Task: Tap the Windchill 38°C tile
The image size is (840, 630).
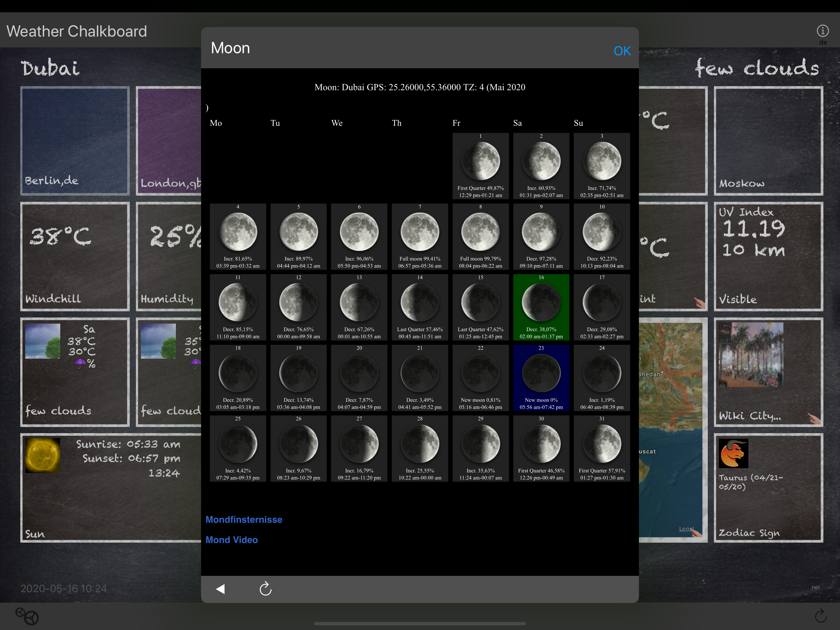Action: pyautogui.click(x=75, y=257)
